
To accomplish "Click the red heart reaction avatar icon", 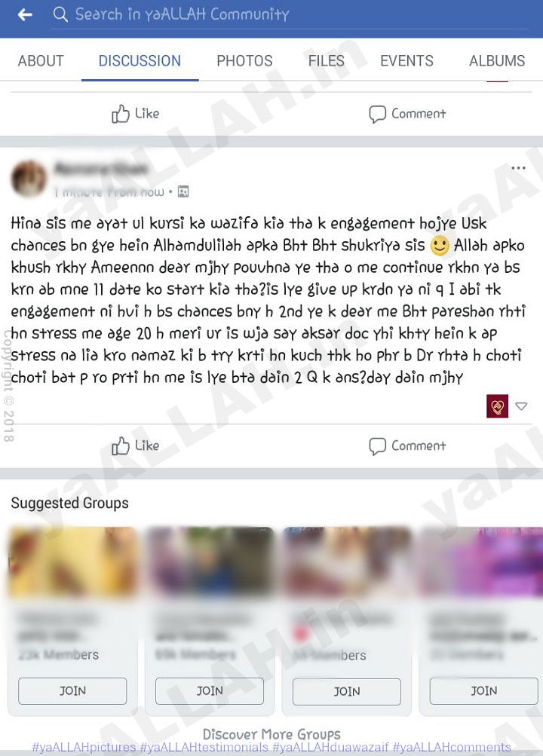I will point(497,406).
